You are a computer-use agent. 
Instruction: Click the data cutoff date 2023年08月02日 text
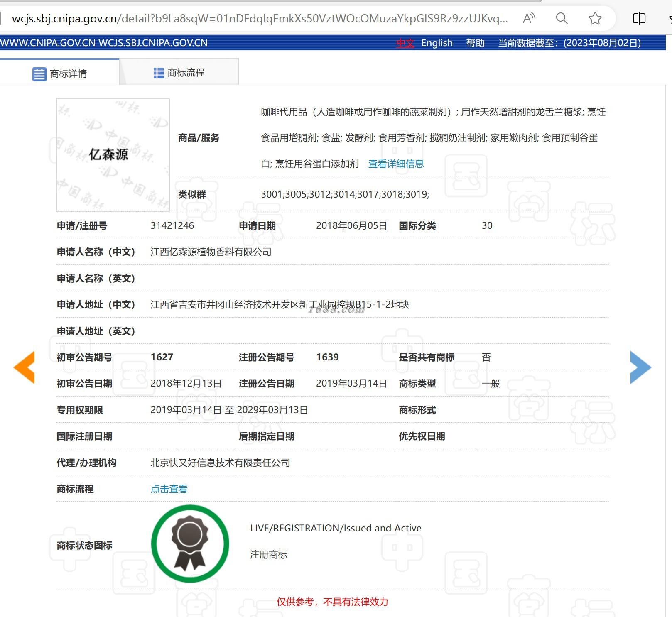[602, 43]
